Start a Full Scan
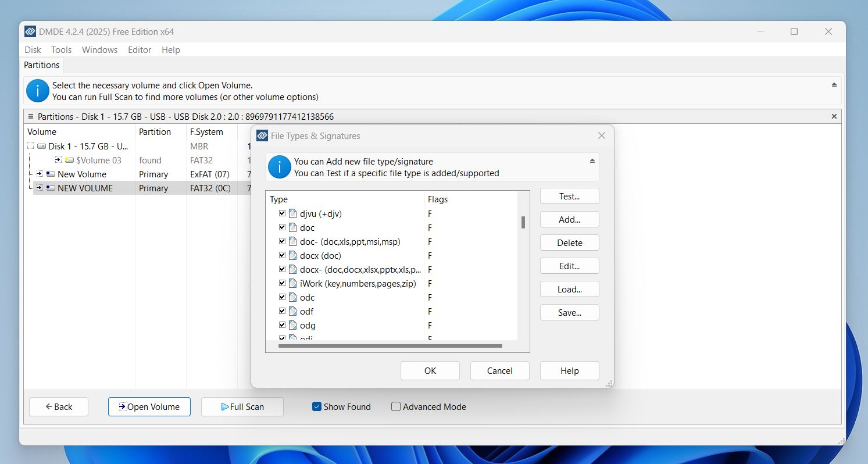The width and height of the screenshot is (868, 464). (242, 406)
